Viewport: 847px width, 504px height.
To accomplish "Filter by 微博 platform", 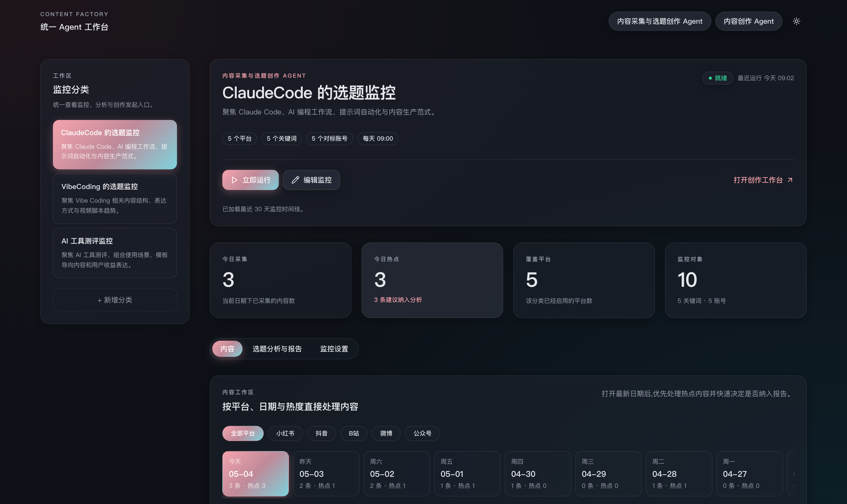I will 386,433.
